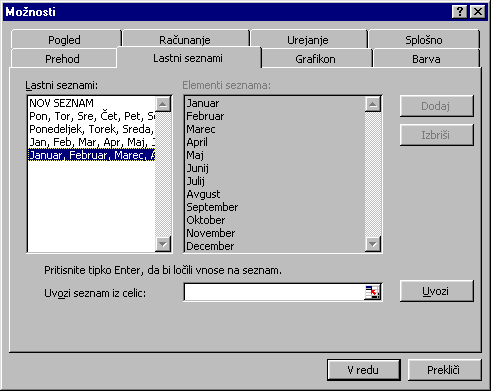Switch to the Urejanje tab

(x=308, y=40)
